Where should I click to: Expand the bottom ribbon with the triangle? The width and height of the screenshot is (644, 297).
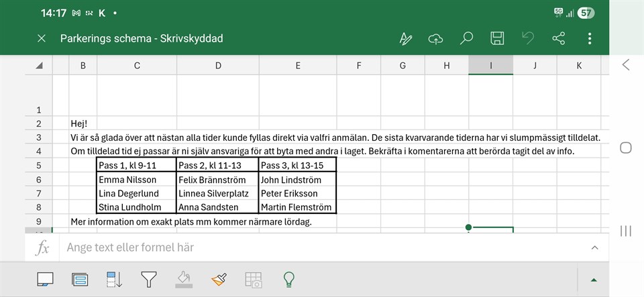pyautogui.click(x=594, y=280)
